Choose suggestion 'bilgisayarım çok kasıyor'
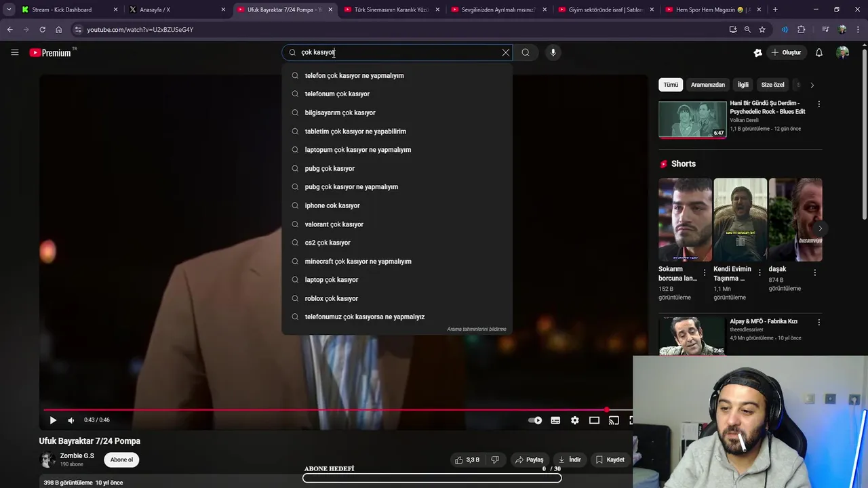Viewport: 868px width, 488px height. coord(397,113)
